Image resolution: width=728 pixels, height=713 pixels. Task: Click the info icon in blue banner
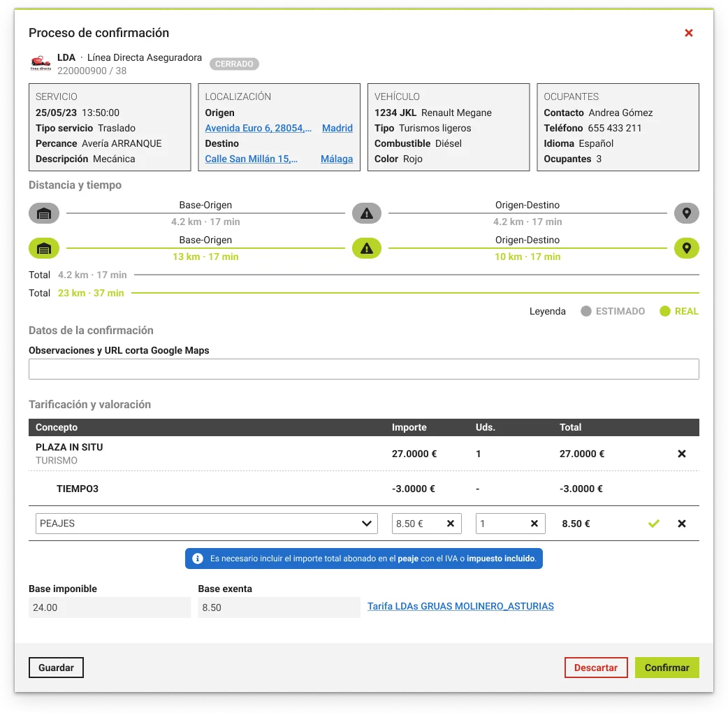point(198,559)
